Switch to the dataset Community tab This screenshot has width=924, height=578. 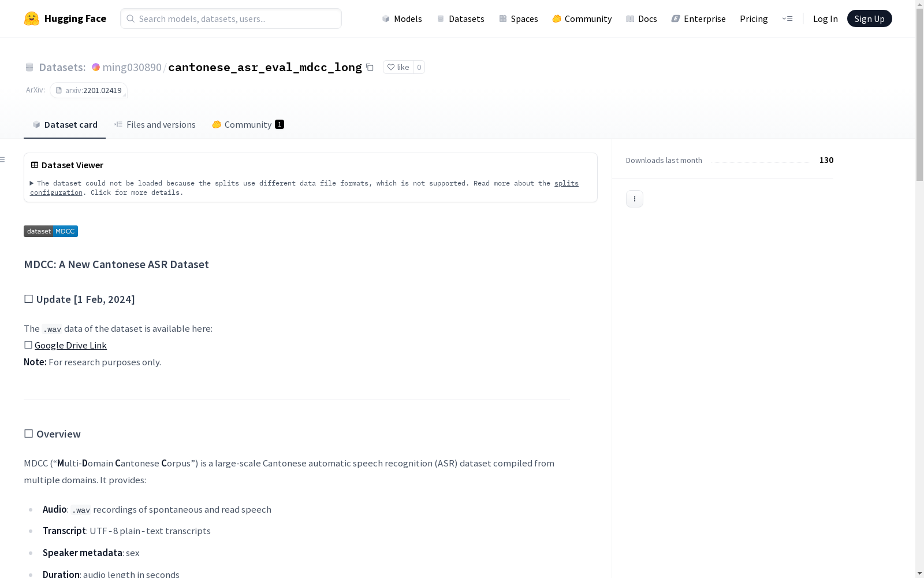pyautogui.click(x=248, y=125)
